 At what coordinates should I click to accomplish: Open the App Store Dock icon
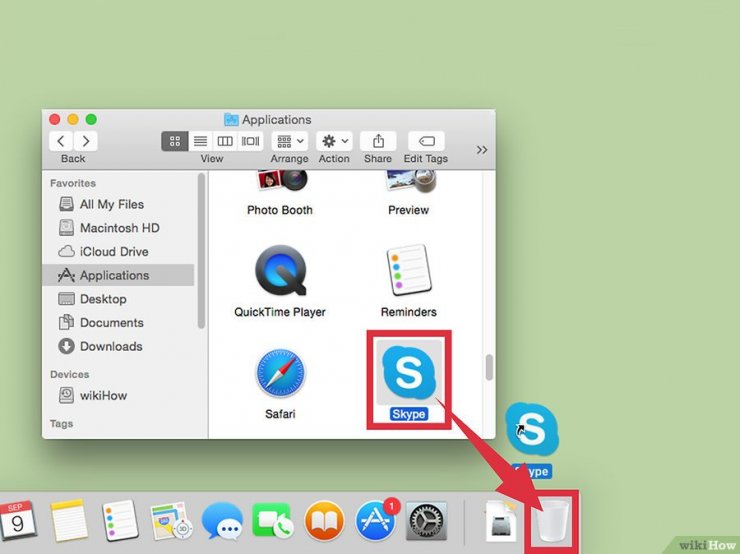pyautogui.click(x=376, y=522)
